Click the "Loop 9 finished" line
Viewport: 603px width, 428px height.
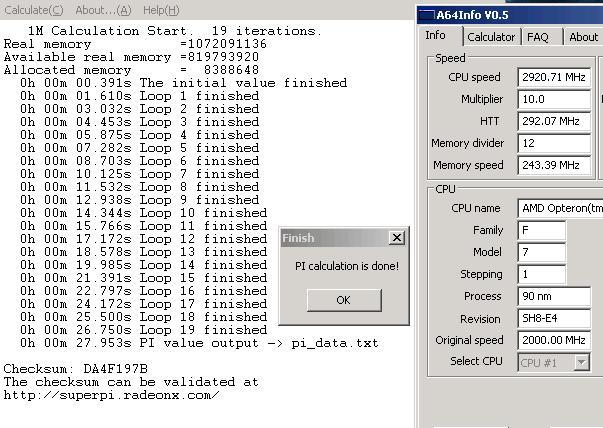click(140, 200)
